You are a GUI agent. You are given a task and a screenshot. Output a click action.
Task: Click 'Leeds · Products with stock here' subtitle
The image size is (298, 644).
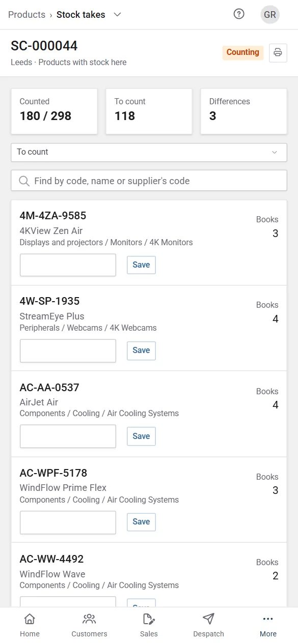69,62
